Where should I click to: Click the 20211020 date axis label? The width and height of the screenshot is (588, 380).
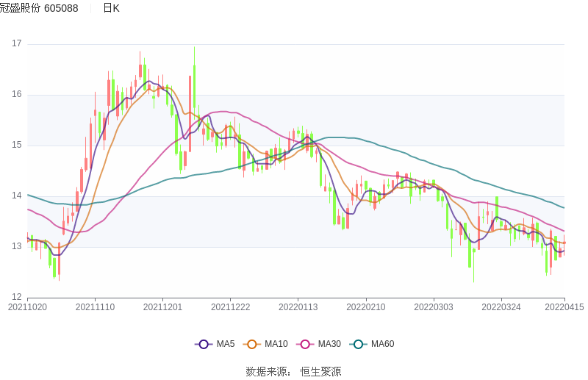27,307
